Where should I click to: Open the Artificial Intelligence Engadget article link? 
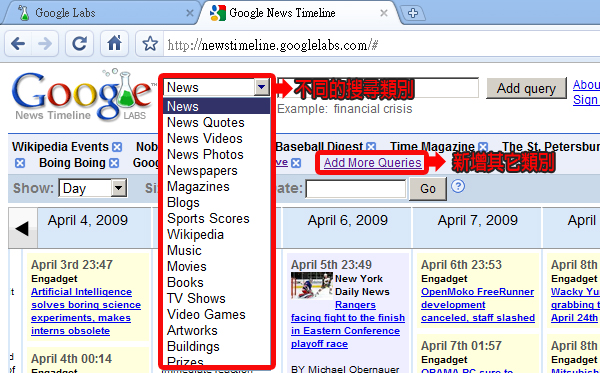[x=86, y=311]
